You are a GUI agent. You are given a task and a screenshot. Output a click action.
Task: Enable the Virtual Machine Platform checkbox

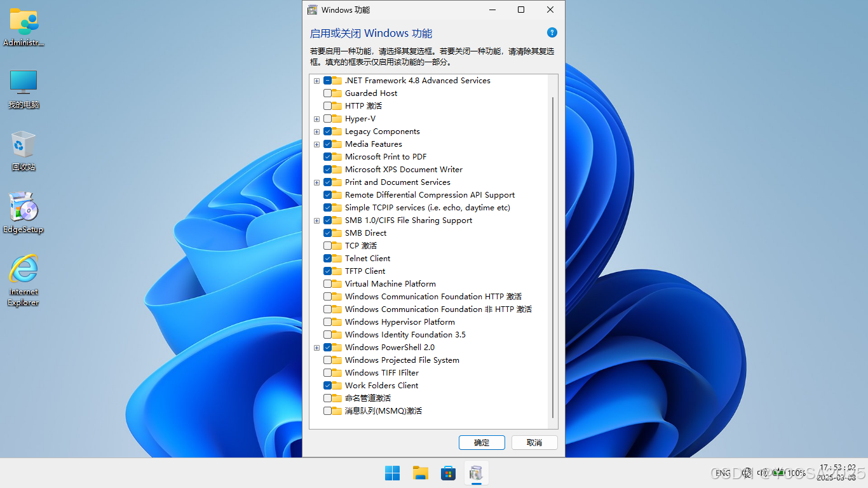(327, 284)
